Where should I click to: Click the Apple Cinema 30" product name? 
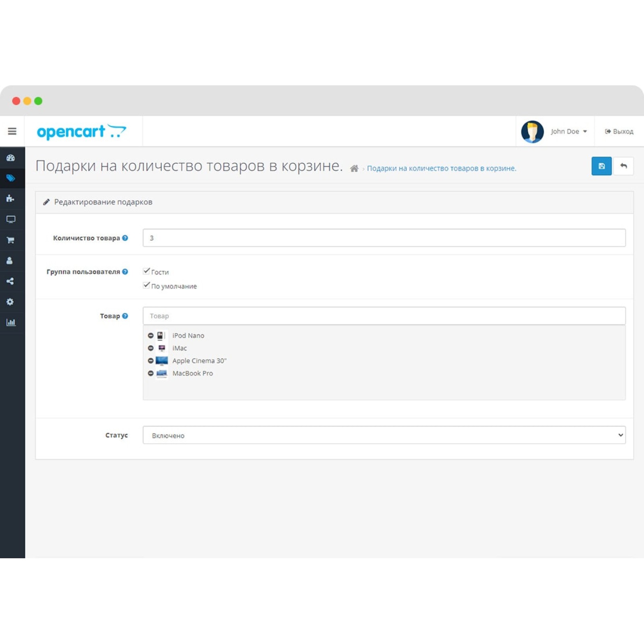(199, 361)
